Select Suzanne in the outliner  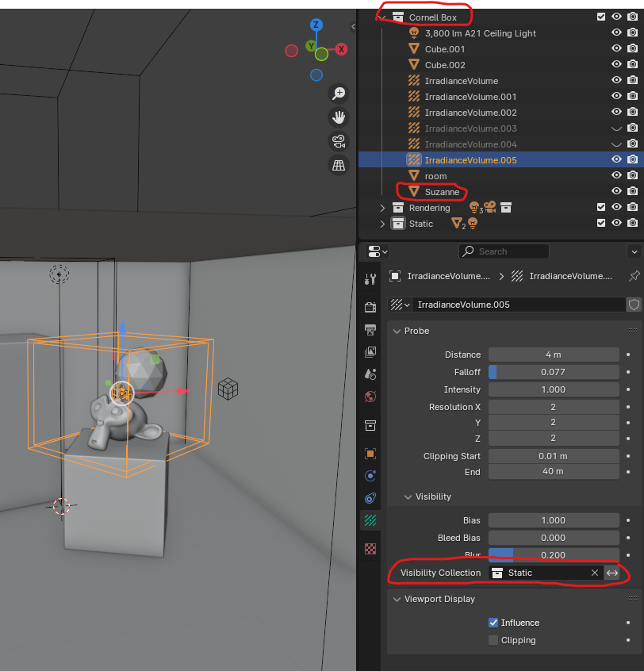tap(442, 192)
